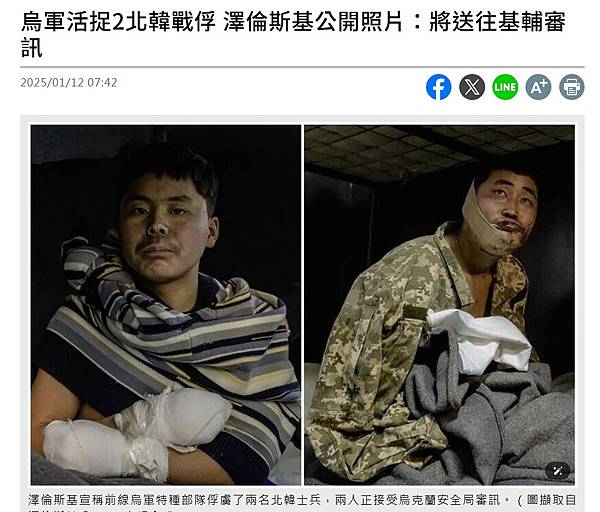Open the right photo of soldier in camouflage
600x512 pixels.
click(x=439, y=305)
